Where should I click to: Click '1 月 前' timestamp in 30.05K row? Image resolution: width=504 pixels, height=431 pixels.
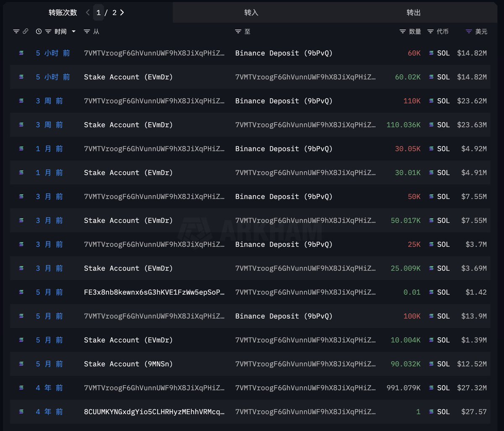coord(49,149)
